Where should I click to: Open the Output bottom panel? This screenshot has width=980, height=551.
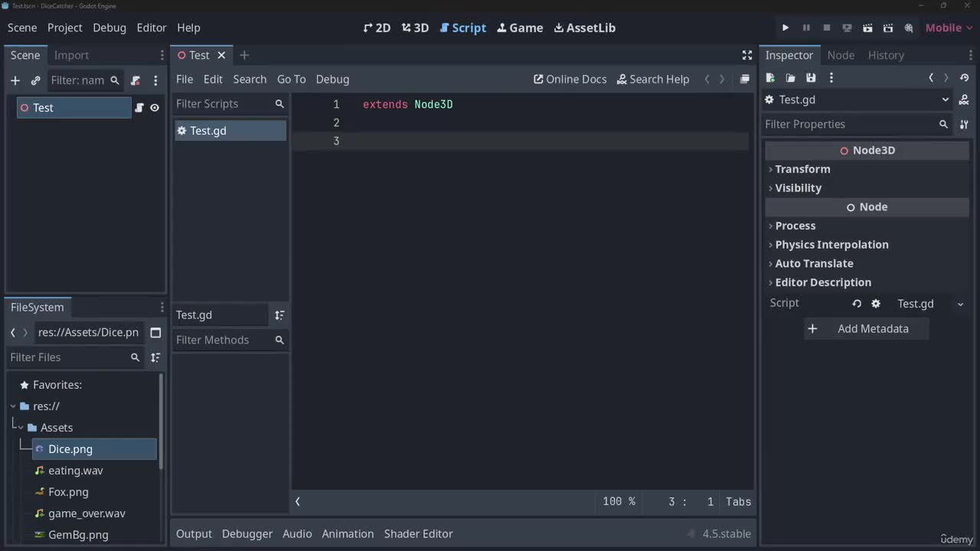(x=194, y=533)
